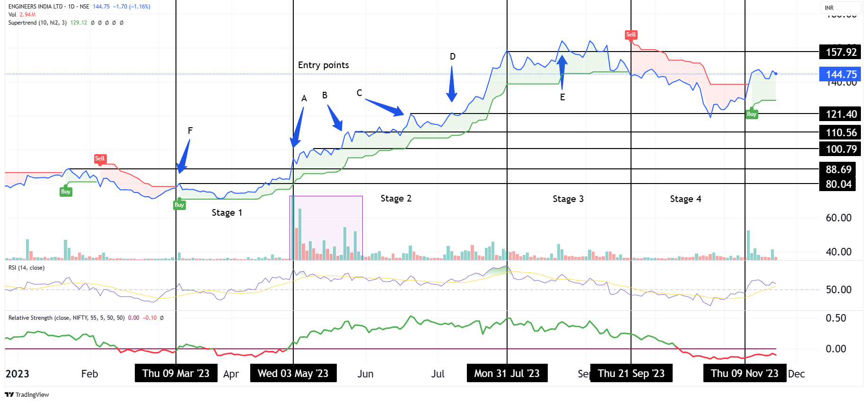Click the red Sell marker in February
This screenshot has width=868, height=403.
point(100,158)
